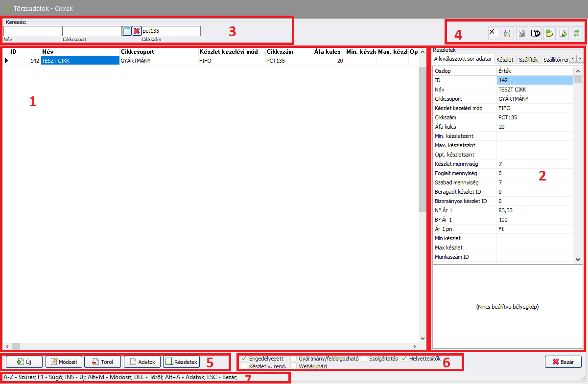588x384 pixels.
Task: Click the document with curved arrow icon
Action: point(536,33)
